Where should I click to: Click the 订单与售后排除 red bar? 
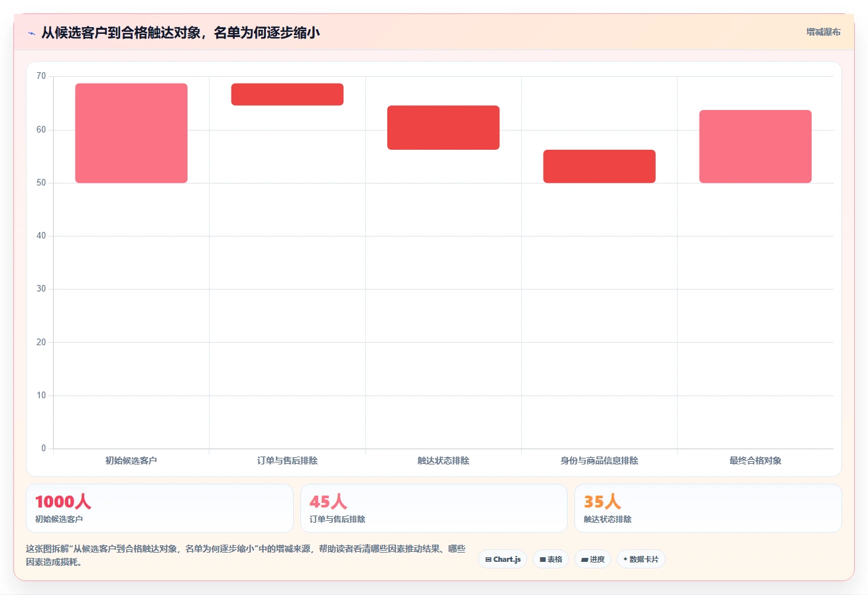point(287,94)
